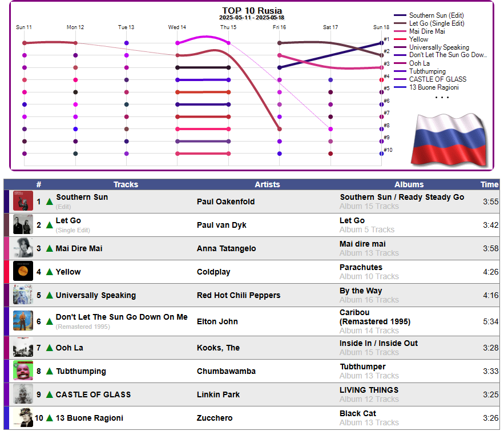Viewport: 504px width, 435px height.
Task: Open album Inside In / Inside Out
Action: [378, 343]
